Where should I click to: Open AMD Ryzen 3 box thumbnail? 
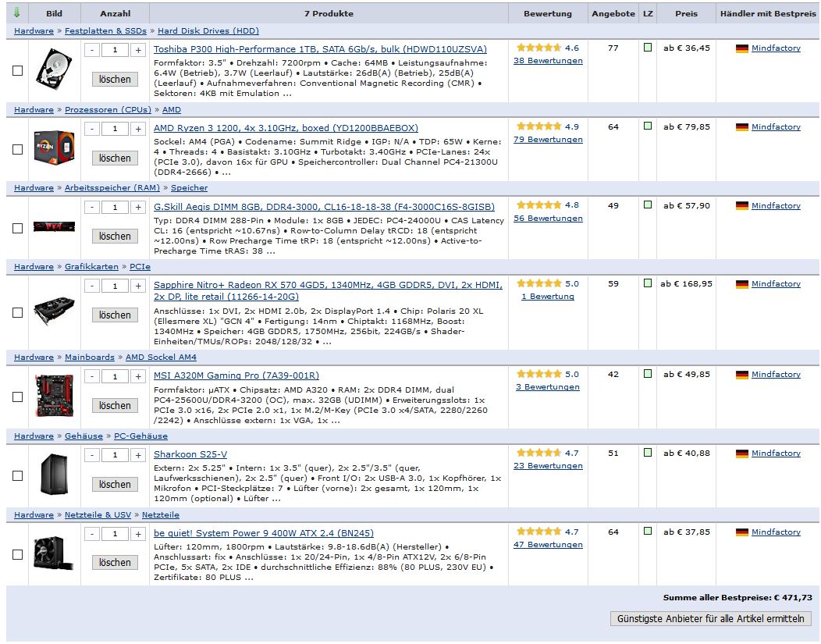click(x=54, y=148)
